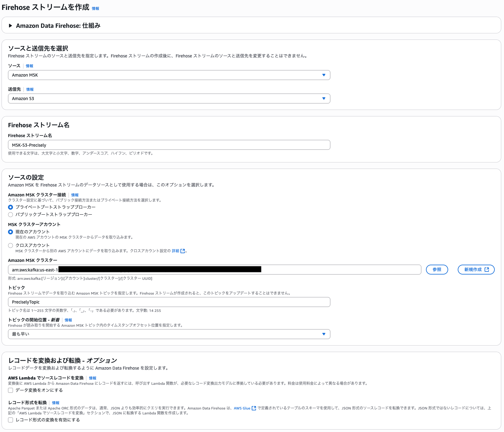Click 情報 link beside レコード形式を転換
Image resolution: width=504 pixels, height=432 pixels.
pos(56,403)
